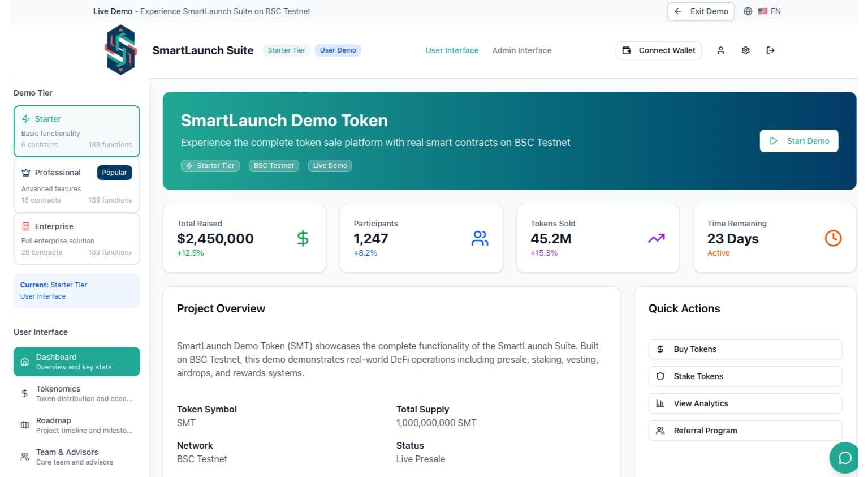
Task: Click Connect Wallet
Action: coord(658,50)
